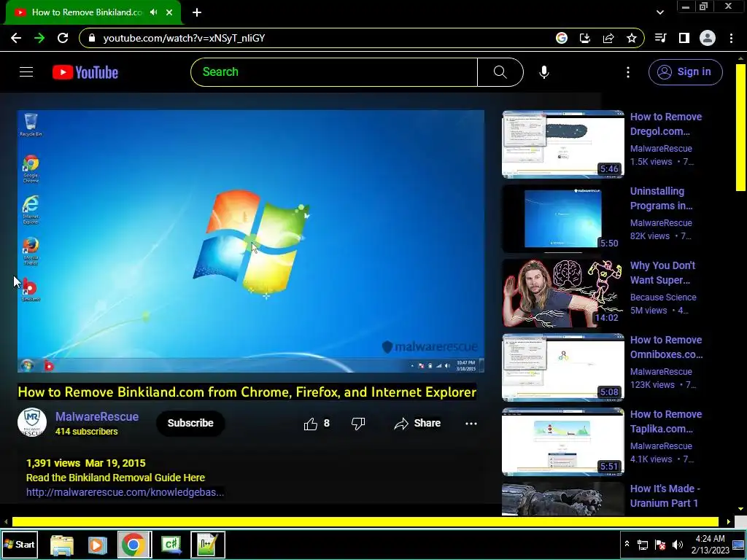Click '414 subscribers' text
Viewport: 747px width, 560px height.
tap(86, 432)
